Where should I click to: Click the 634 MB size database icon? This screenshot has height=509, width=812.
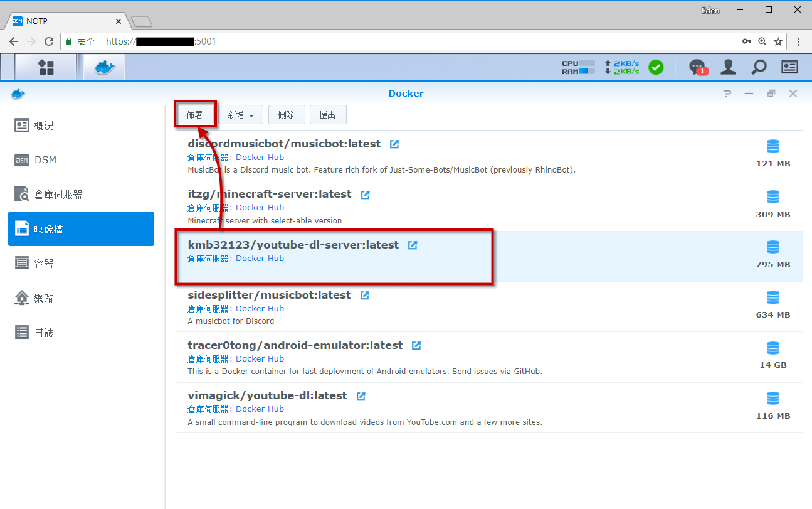[773, 297]
